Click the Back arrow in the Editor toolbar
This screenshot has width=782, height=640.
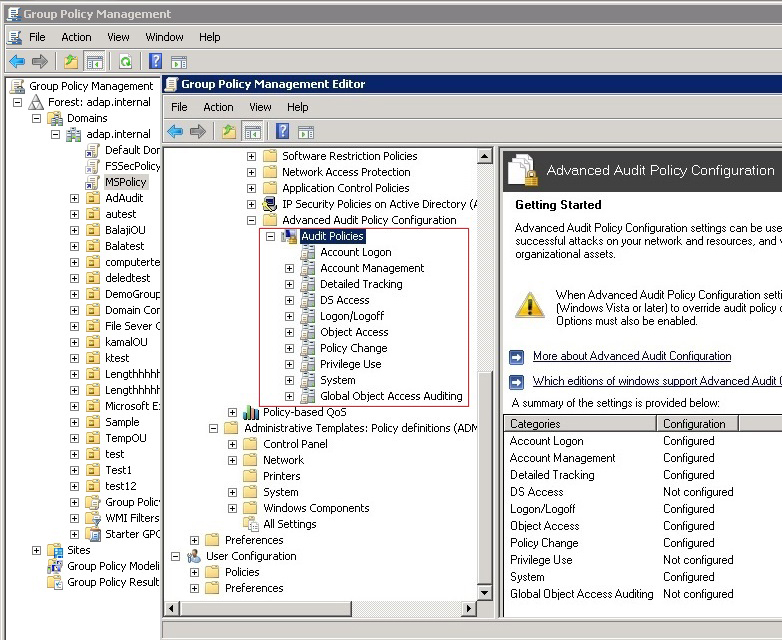click(175, 131)
